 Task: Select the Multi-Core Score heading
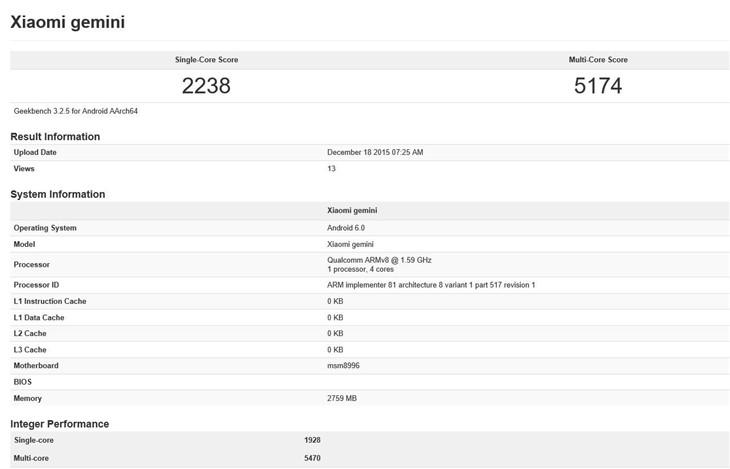598,60
